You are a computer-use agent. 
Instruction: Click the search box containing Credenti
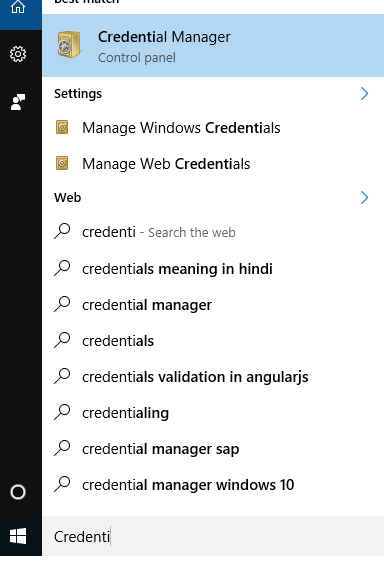(213, 536)
